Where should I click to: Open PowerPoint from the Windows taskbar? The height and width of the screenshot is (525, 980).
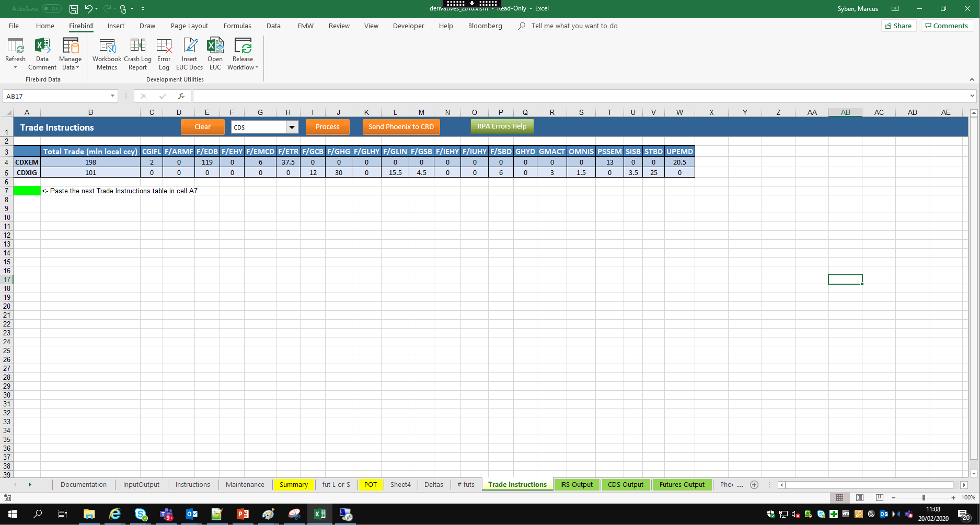[x=243, y=514]
